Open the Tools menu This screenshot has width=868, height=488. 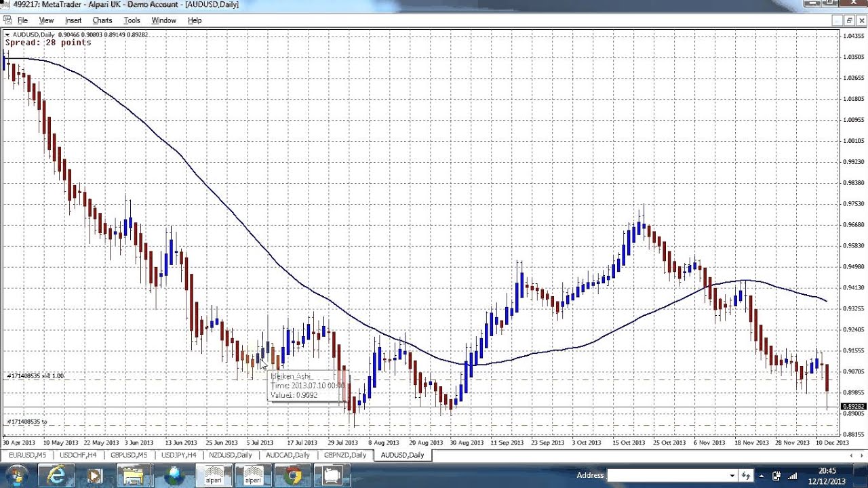point(132,20)
